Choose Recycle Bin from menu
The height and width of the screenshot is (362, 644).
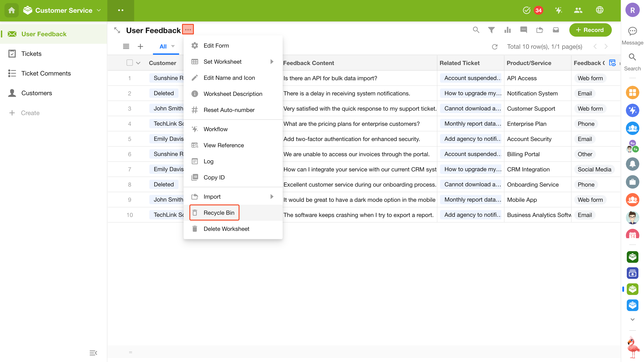pyautogui.click(x=219, y=213)
